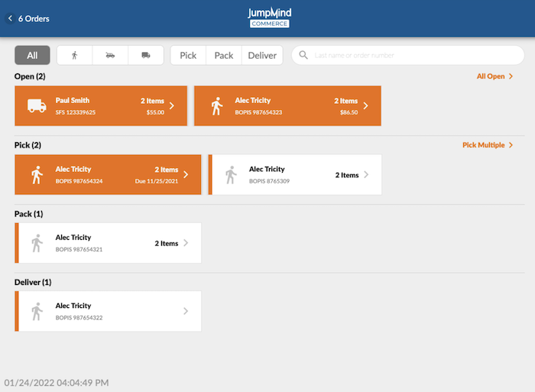535x392 pixels.
Task: Expand Pack order BOPIS 987654321 chevron
Action: click(x=186, y=243)
